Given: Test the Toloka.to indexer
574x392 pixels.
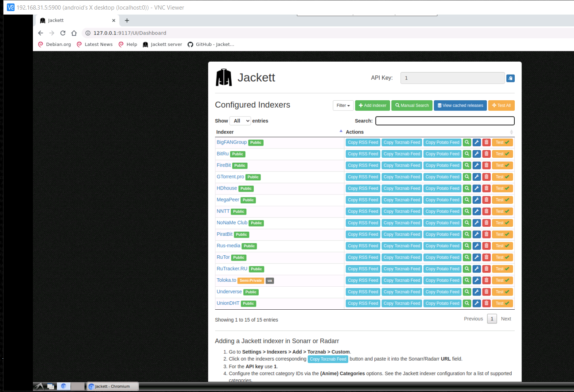Looking at the screenshot, I should point(502,280).
